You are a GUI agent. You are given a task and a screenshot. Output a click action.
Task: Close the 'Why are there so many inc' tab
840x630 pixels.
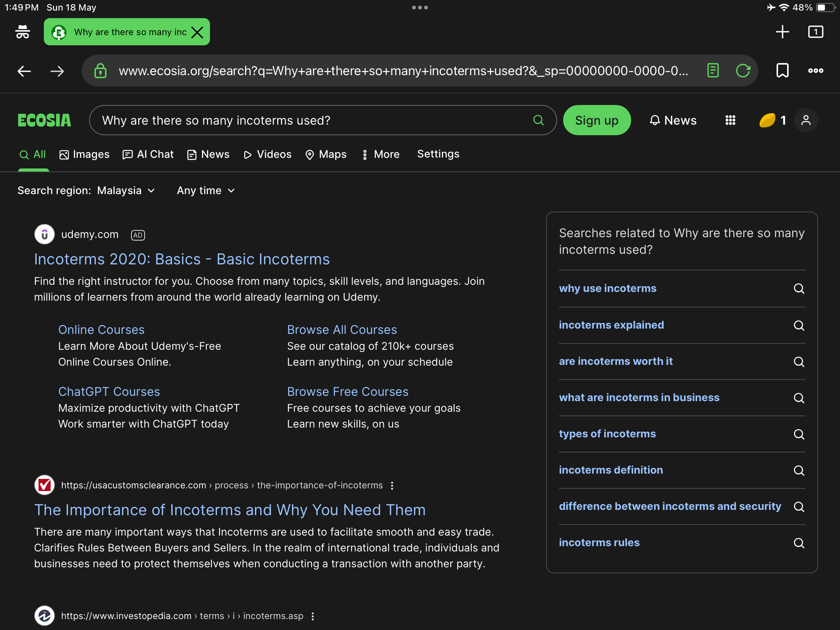[x=198, y=32]
